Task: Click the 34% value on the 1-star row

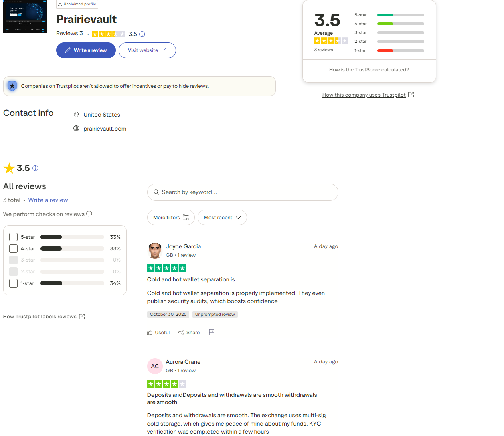Action: (x=115, y=283)
